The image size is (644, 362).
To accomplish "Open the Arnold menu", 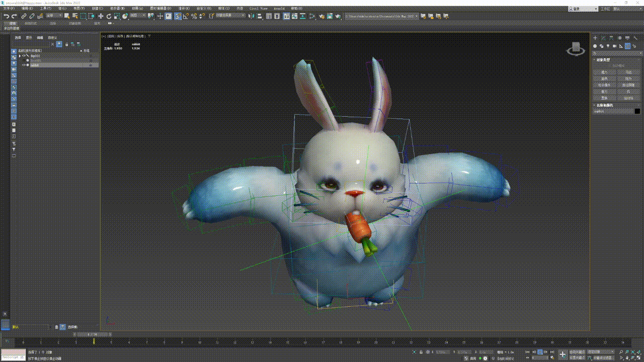I will (x=279, y=8).
